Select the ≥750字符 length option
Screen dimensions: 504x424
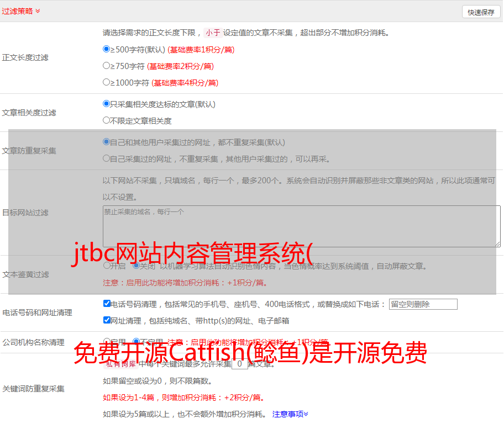[x=106, y=66]
